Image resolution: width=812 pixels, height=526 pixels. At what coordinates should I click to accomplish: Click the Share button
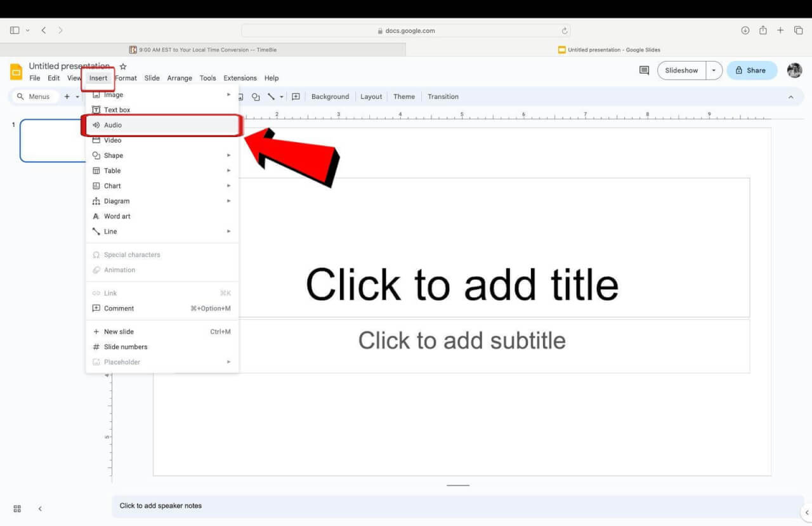752,70
